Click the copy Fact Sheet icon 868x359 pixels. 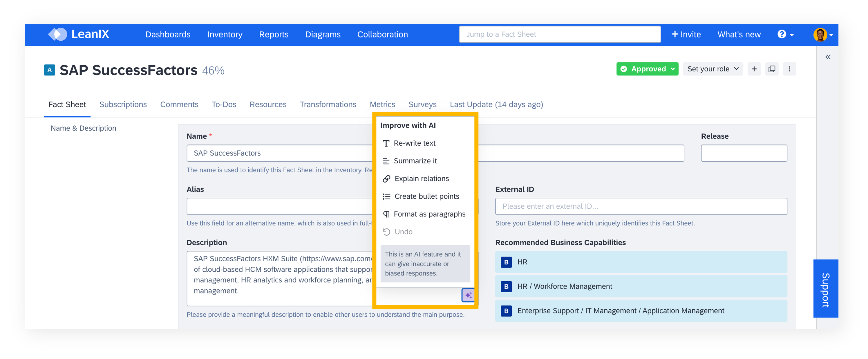[772, 69]
